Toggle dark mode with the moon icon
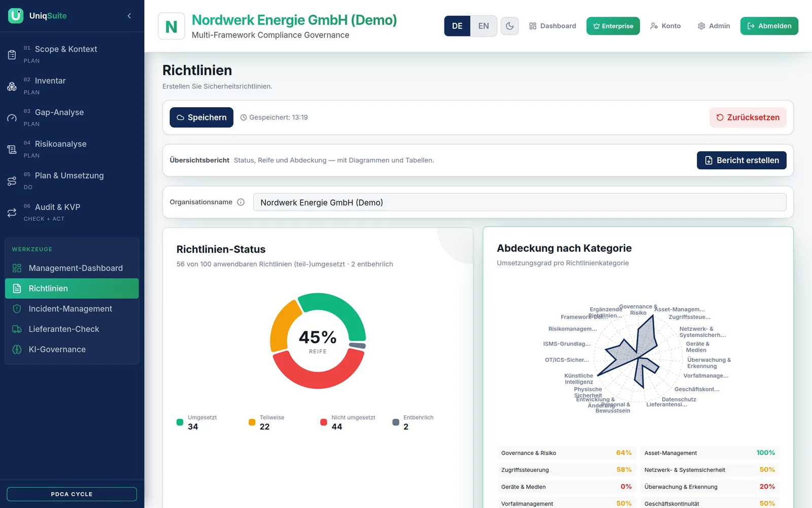812x508 pixels. (x=510, y=26)
